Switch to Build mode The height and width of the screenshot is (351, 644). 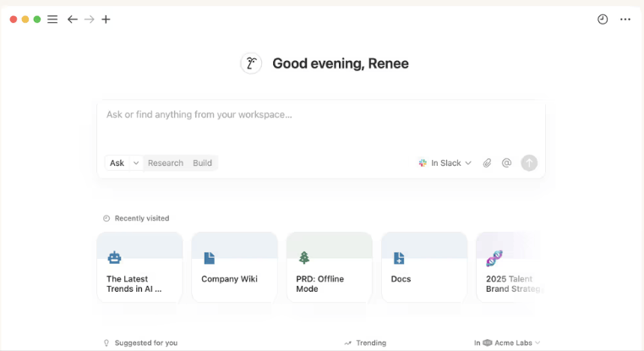203,163
